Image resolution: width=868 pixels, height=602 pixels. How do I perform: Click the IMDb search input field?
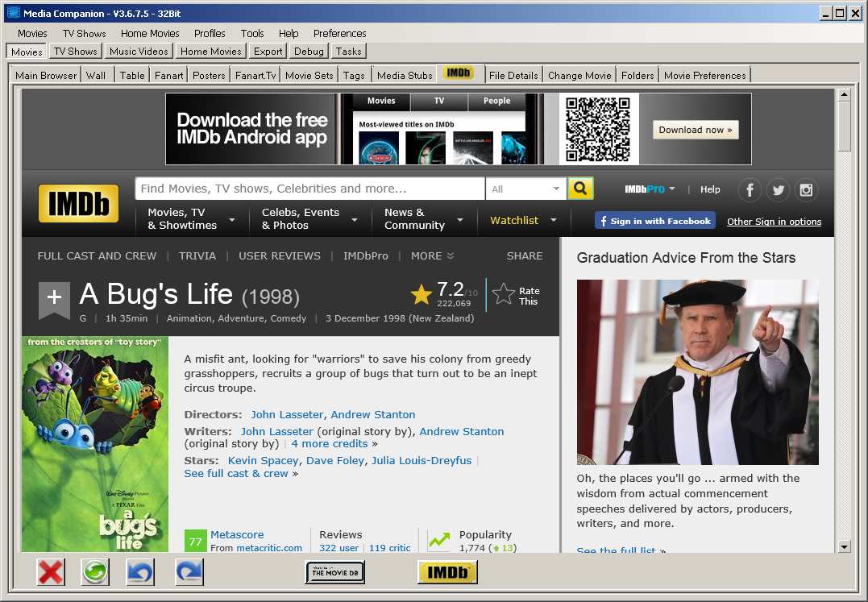310,189
